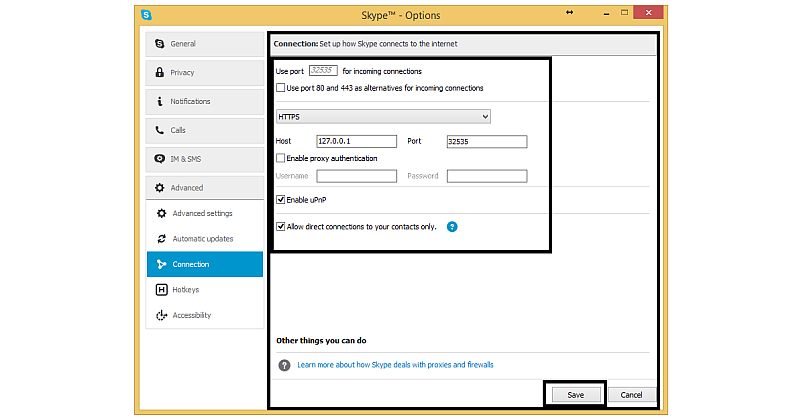Select the Connection sub-item
This screenshot has height=419, width=800.
click(205, 264)
